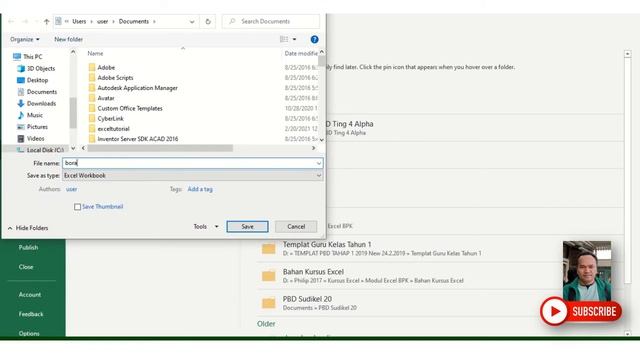This screenshot has height=360, width=640.
Task: Toggle the Save Thumbnail checkbox
Action: click(x=78, y=207)
